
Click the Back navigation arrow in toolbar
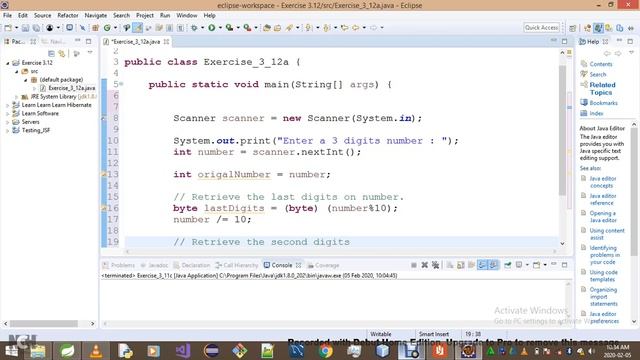point(356,28)
